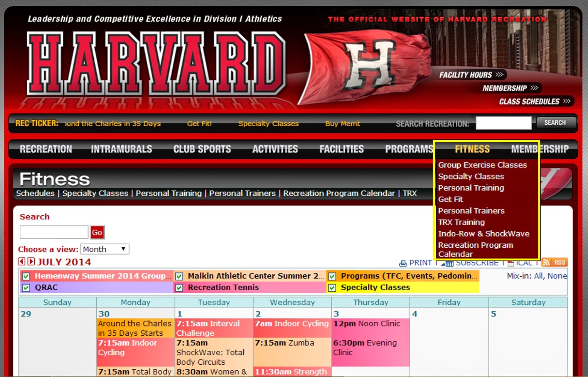Viewport: 588px width, 377px height.
Task: Click the CLASS SCHEDULES link
Action: (535, 101)
